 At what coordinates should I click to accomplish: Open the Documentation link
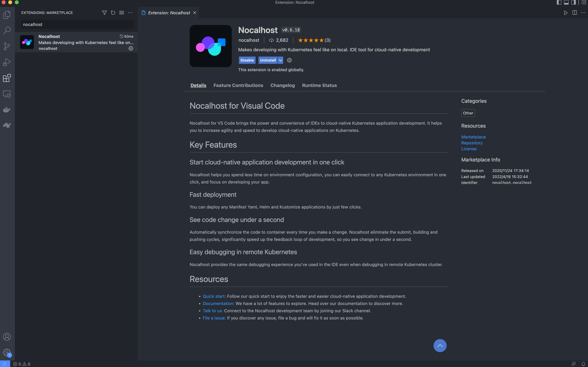click(219, 304)
